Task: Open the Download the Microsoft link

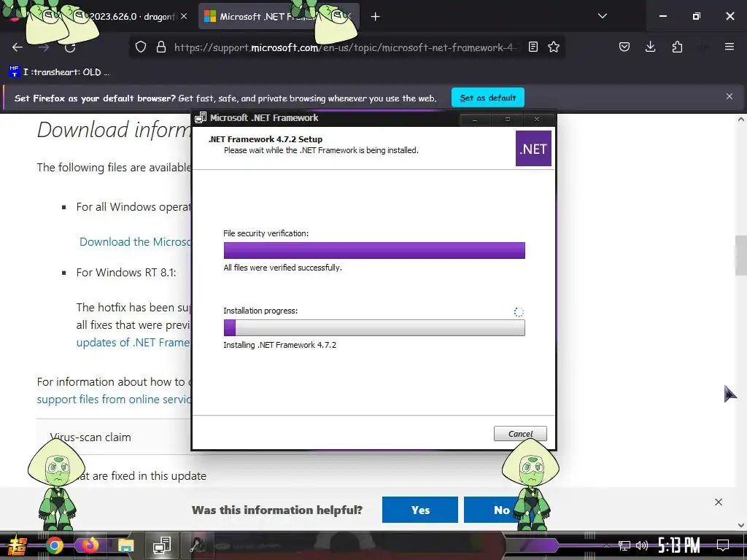Action: (x=136, y=242)
